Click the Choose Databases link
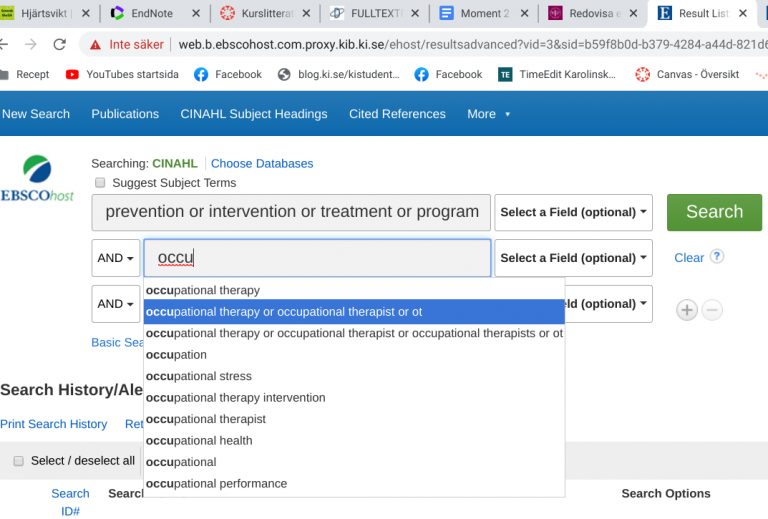The height and width of the screenshot is (519, 768). (262, 163)
